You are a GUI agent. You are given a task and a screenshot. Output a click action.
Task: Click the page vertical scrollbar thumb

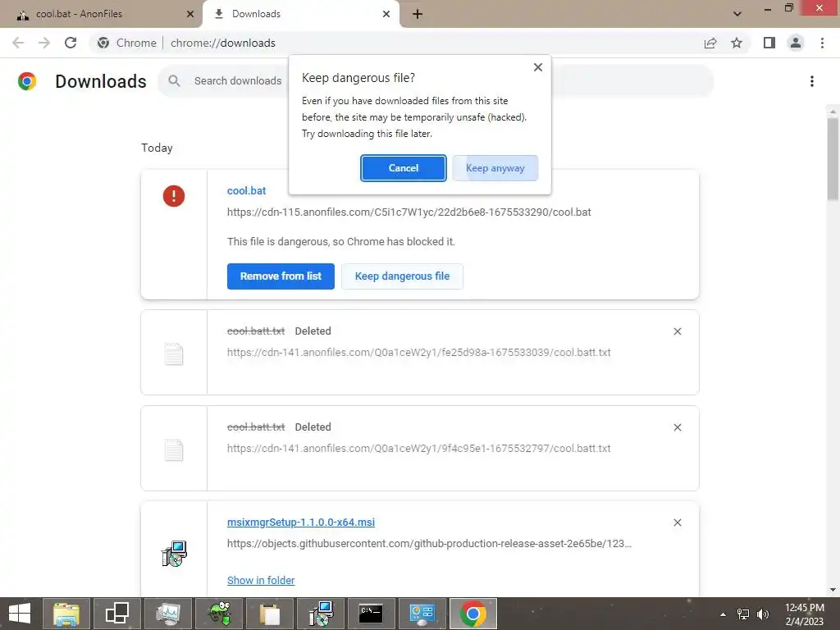(833, 159)
